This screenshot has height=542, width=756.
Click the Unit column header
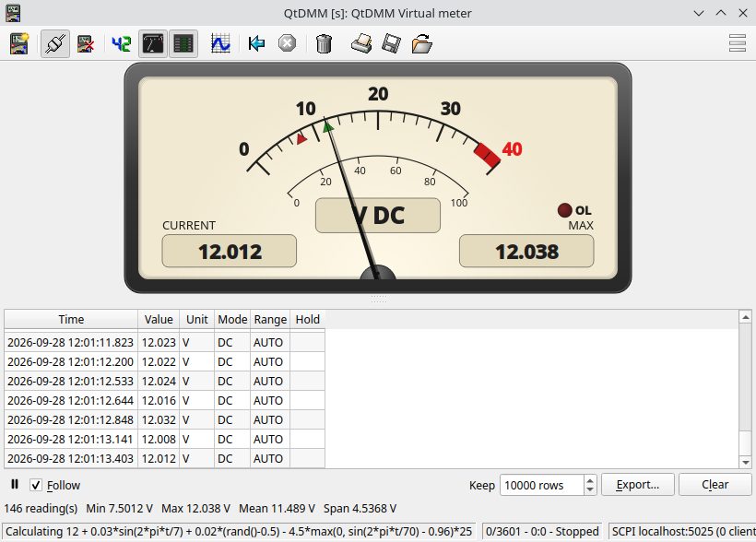click(x=196, y=319)
